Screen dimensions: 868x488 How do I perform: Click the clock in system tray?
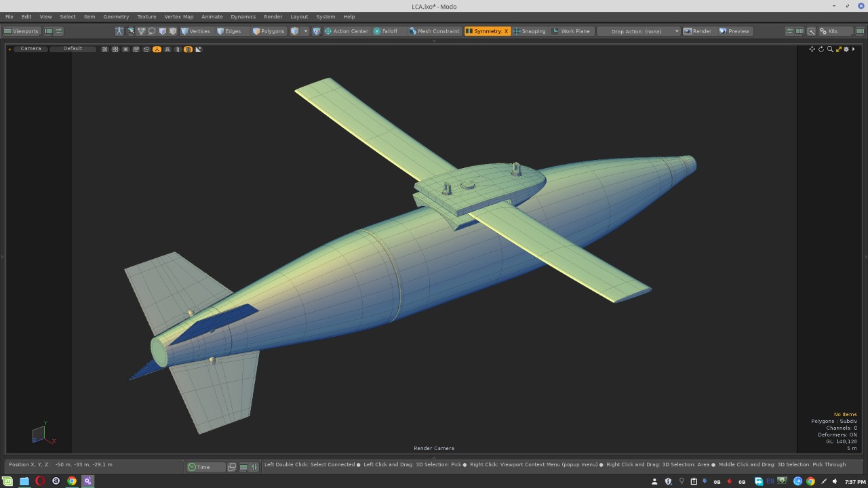point(855,482)
